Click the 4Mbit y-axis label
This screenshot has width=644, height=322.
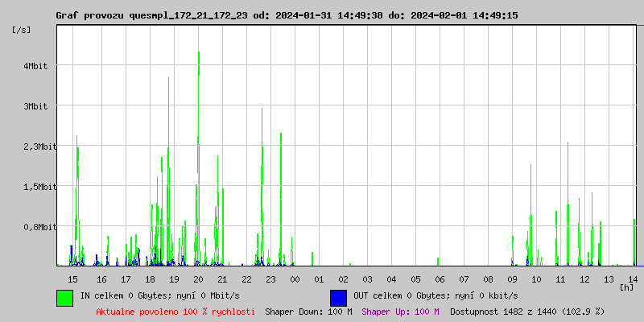click(x=35, y=66)
